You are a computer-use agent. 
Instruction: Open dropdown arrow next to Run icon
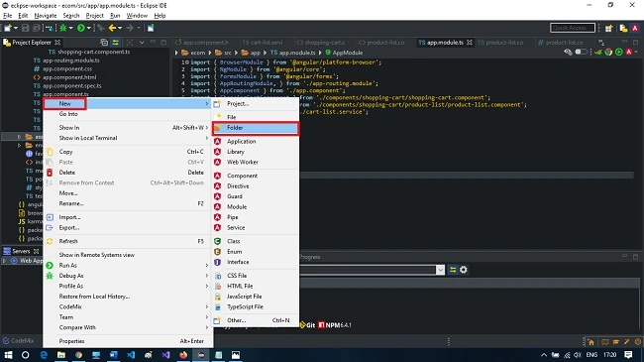tap(89, 28)
